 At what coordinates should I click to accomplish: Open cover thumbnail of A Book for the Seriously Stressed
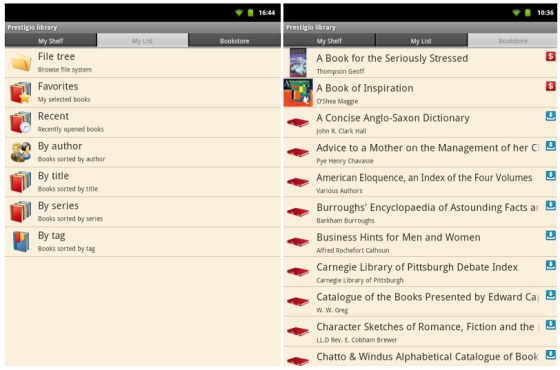(298, 62)
